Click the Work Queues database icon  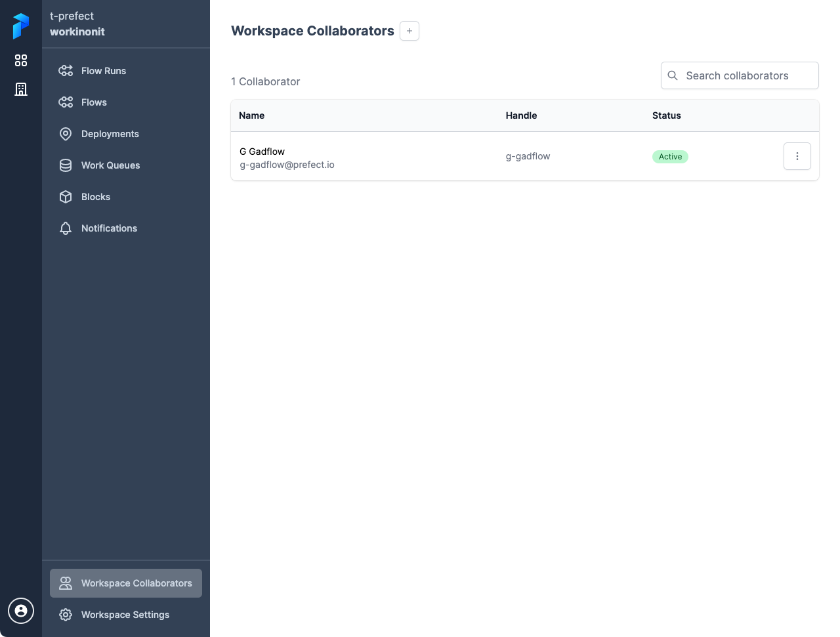(x=66, y=165)
